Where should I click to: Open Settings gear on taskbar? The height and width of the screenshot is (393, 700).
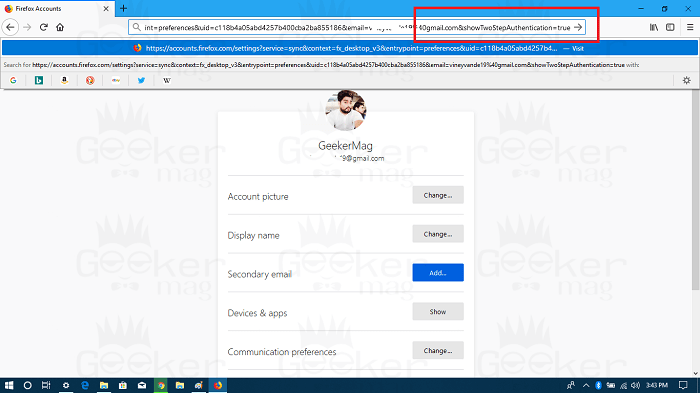point(66,385)
